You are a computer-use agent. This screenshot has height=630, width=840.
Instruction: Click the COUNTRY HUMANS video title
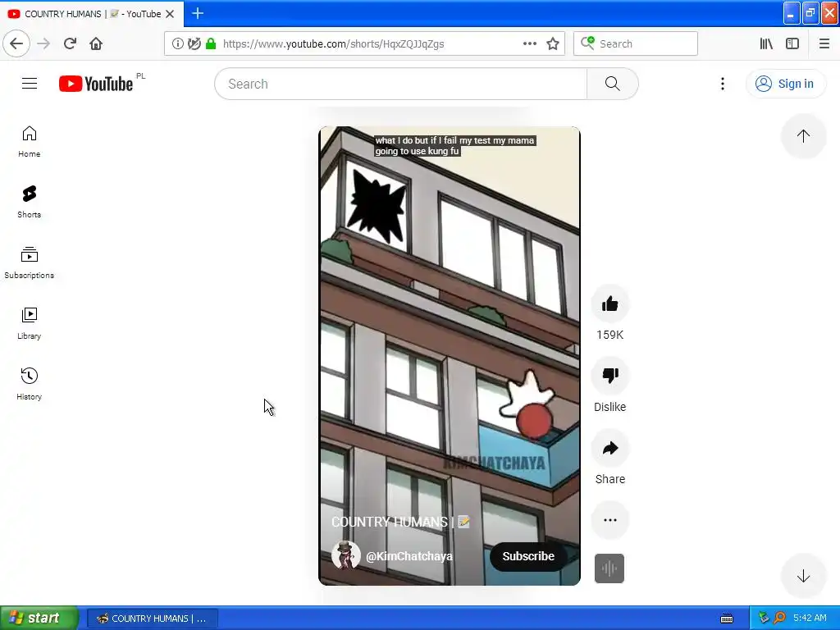400,522
